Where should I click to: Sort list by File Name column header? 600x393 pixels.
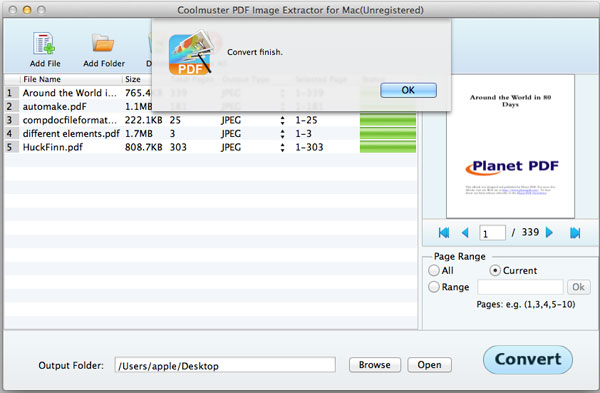[42, 79]
